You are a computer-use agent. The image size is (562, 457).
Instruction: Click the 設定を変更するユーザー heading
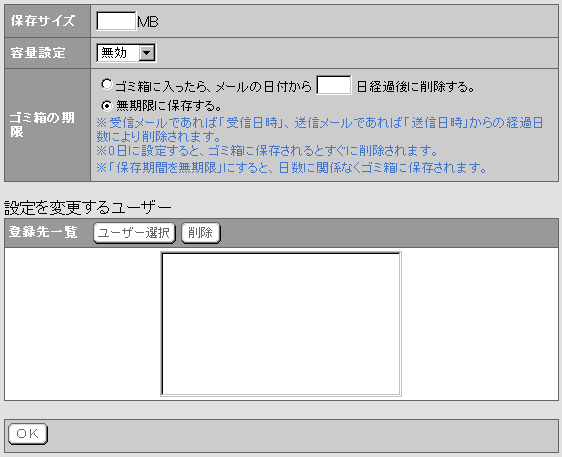(x=88, y=208)
